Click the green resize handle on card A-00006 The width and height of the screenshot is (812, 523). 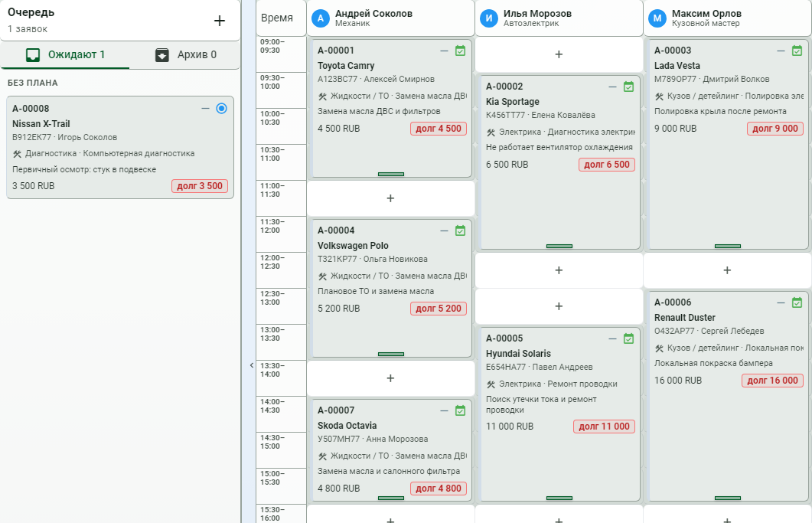[728, 498]
